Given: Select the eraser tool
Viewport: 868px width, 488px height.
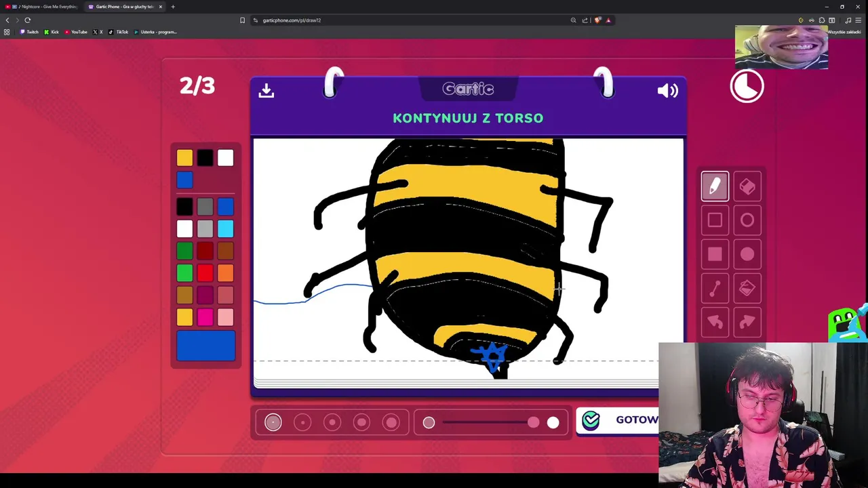Looking at the screenshot, I should [x=747, y=186].
